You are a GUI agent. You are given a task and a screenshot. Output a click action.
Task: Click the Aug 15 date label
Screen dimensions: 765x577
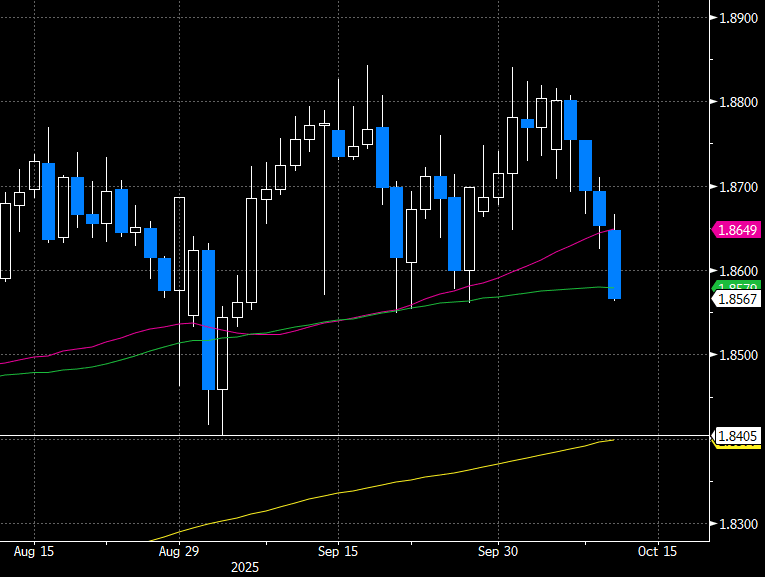click(34, 551)
